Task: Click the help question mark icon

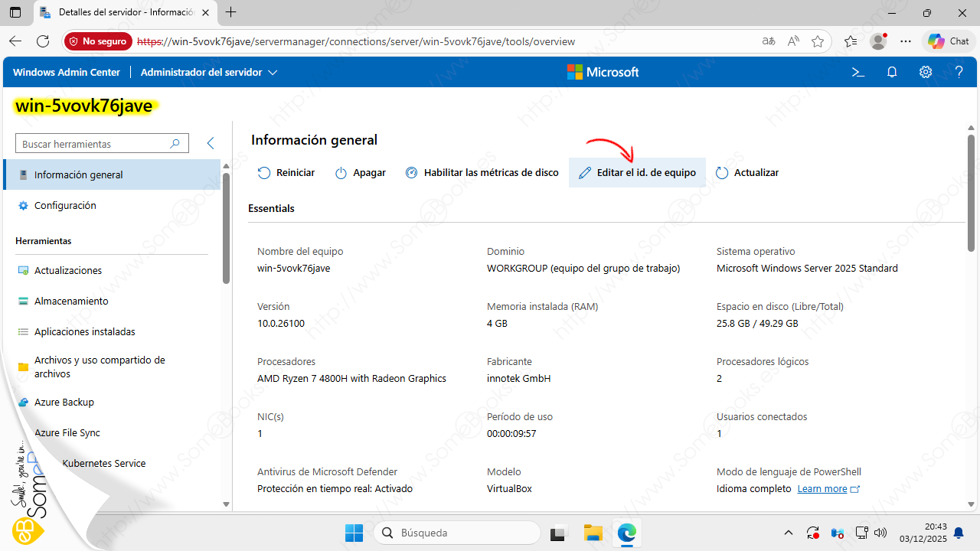Action: click(958, 72)
